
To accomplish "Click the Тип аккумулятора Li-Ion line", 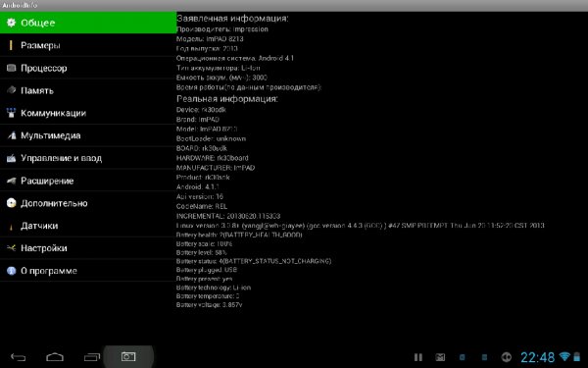I will pyautogui.click(x=219, y=68).
